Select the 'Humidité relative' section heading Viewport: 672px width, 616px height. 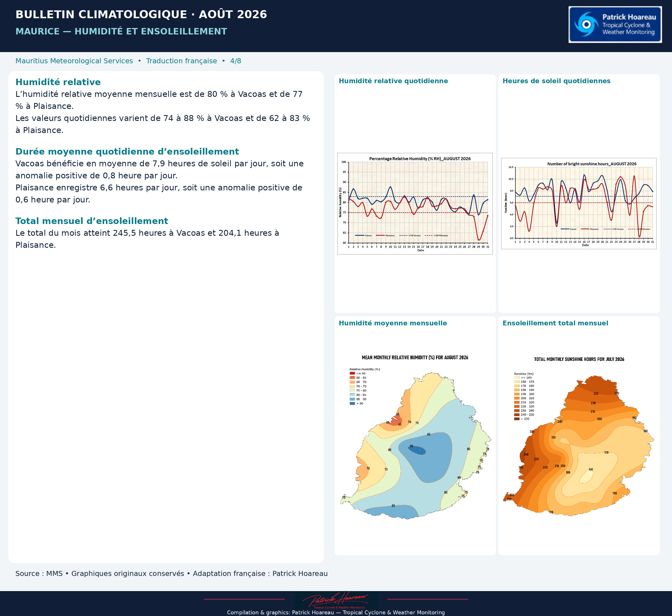[58, 82]
